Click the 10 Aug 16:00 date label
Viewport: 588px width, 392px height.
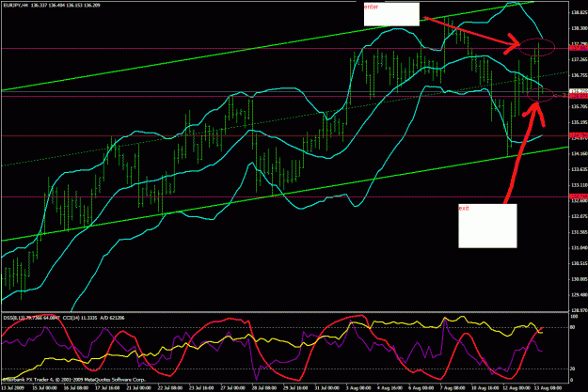pyautogui.click(x=485, y=388)
